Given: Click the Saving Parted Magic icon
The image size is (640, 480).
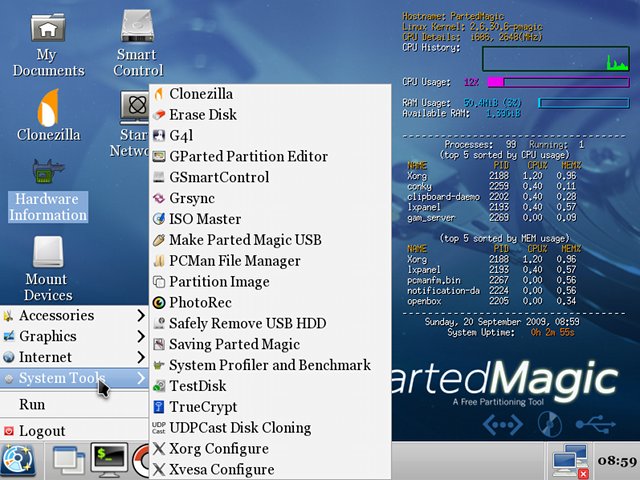Looking at the screenshot, I should 159,344.
